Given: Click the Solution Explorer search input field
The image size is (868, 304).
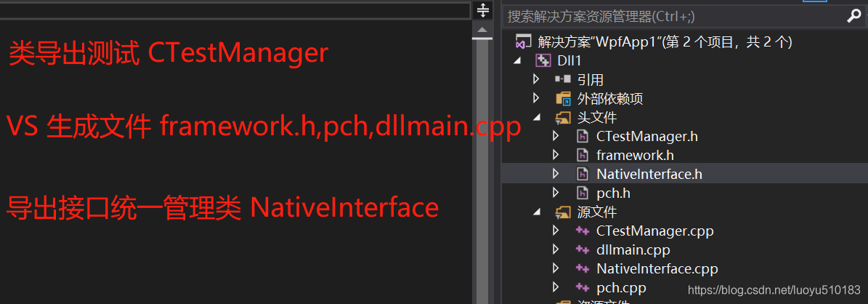Looking at the screenshot, I should 673,17.
